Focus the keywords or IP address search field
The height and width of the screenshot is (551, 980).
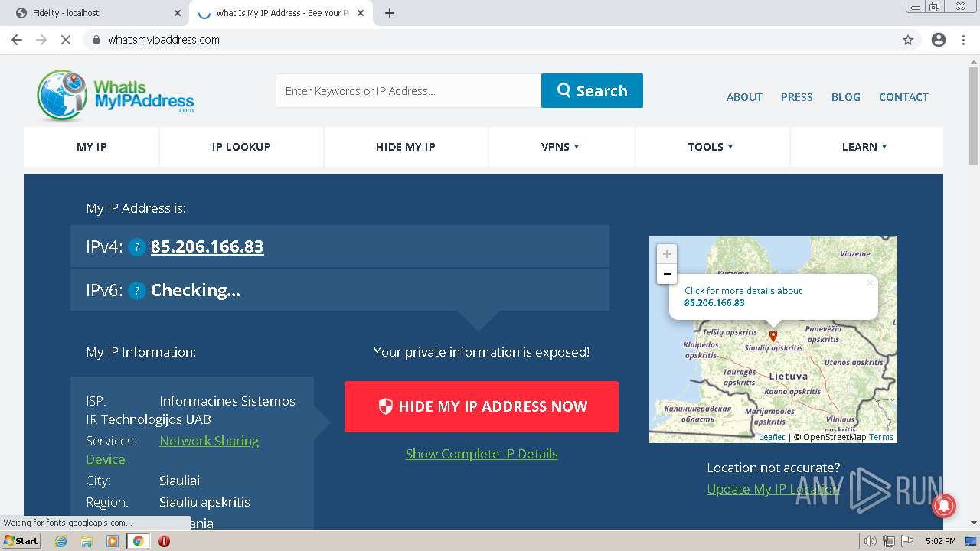(408, 90)
